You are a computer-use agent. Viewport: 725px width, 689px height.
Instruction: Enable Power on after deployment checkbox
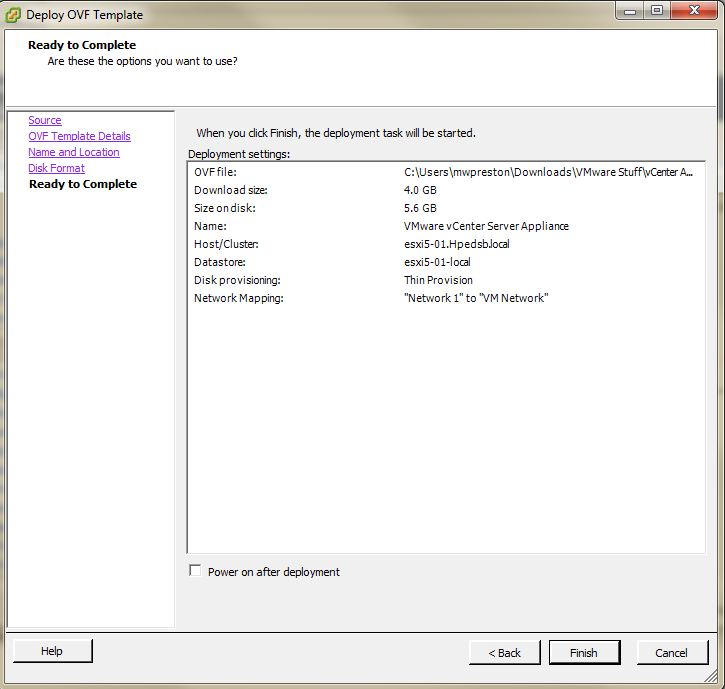point(195,571)
